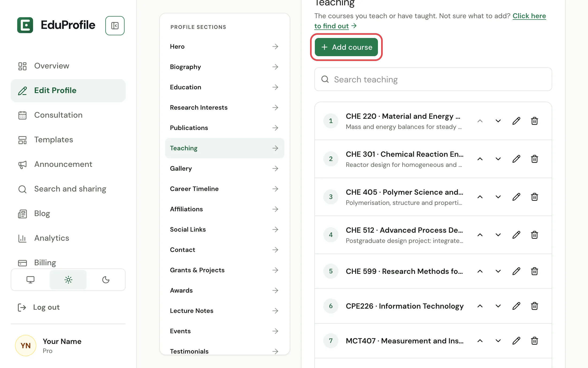Follow 'Click here to find out' link
Screen dimensions: 588x368
click(x=529, y=16)
